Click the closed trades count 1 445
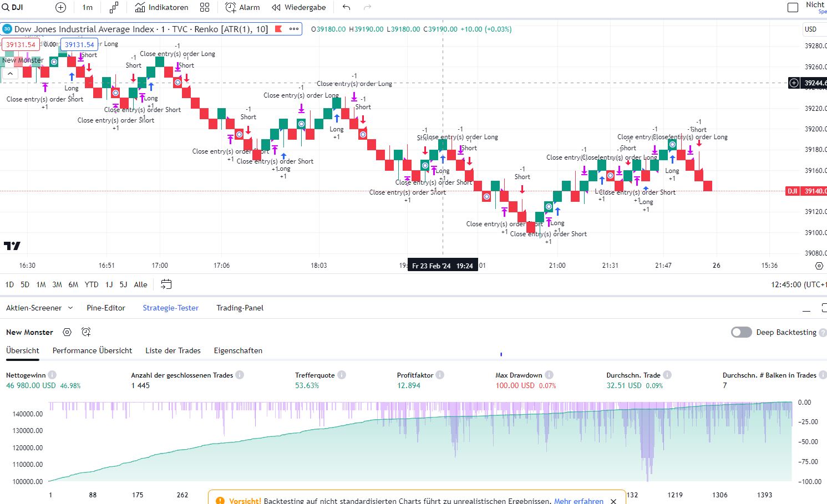The width and height of the screenshot is (827, 504). (140, 385)
